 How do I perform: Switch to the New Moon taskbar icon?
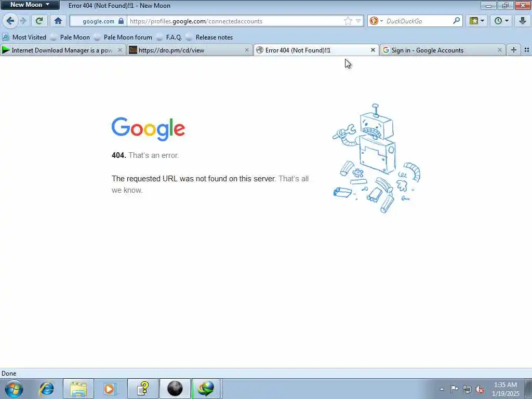click(x=175, y=389)
